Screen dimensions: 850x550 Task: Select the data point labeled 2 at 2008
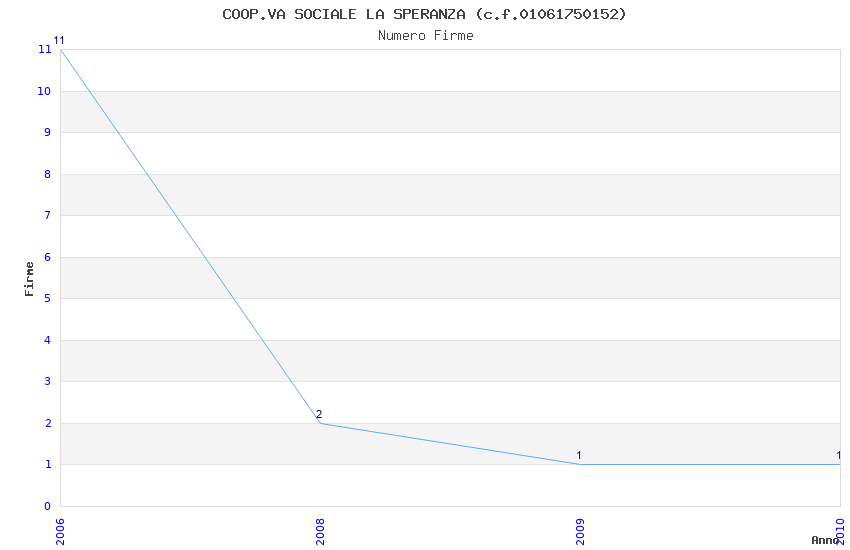pyautogui.click(x=319, y=414)
